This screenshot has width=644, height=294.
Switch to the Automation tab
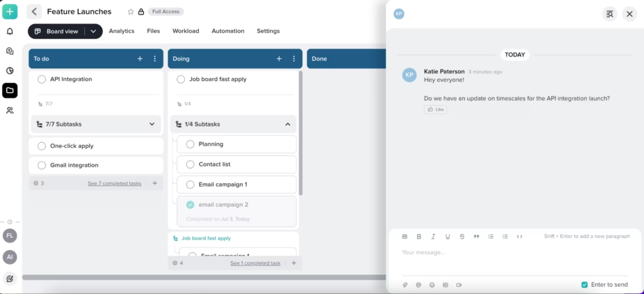(228, 31)
